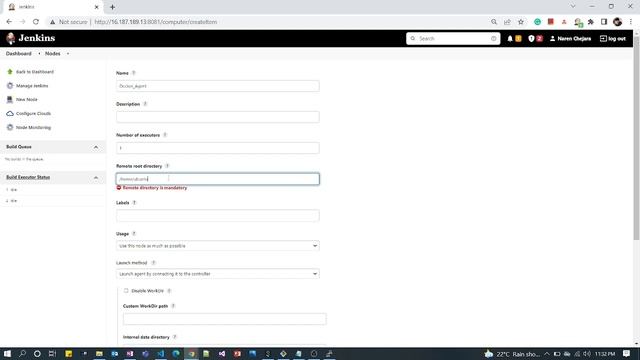The image size is (640, 360).
Task: Collapse the Build Executor Status panel
Action: coord(96,178)
